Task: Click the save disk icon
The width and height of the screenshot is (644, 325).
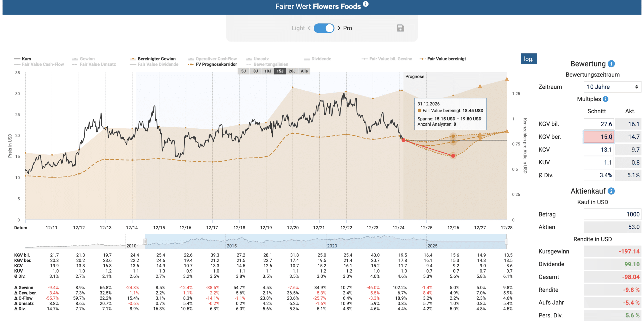Action: click(x=400, y=28)
